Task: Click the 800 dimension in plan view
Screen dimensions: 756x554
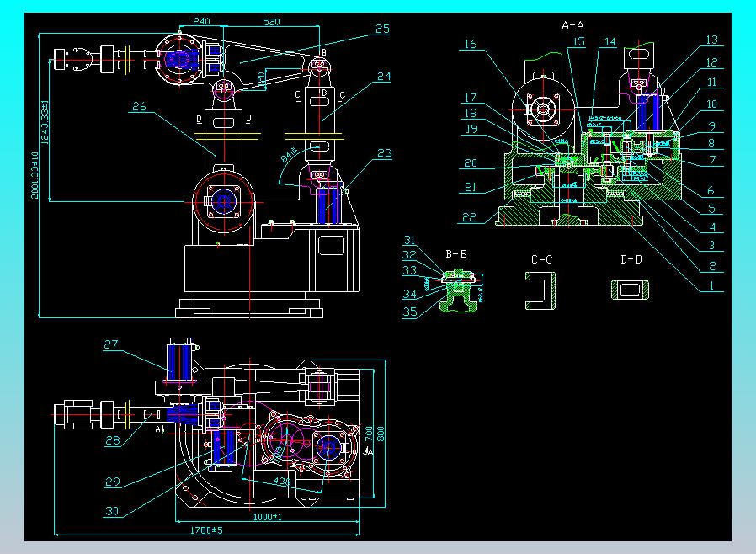Action: pos(381,434)
